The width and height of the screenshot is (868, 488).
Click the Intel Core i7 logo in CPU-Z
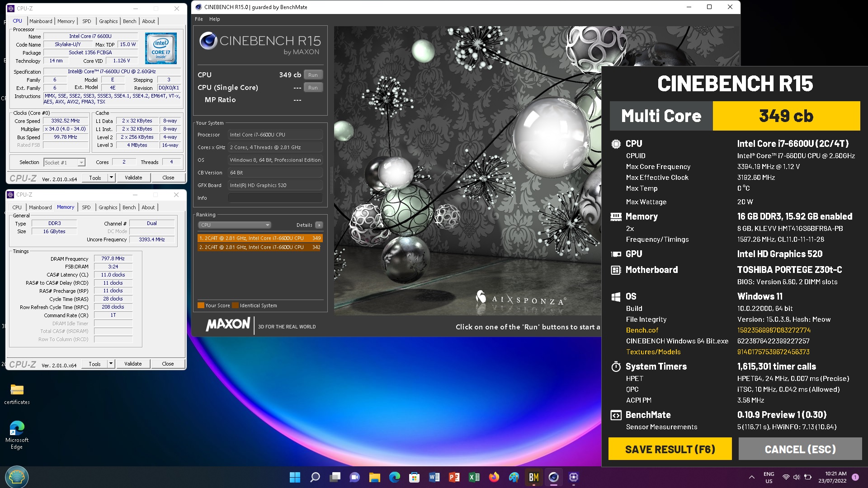pyautogui.click(x=161, y=48)
